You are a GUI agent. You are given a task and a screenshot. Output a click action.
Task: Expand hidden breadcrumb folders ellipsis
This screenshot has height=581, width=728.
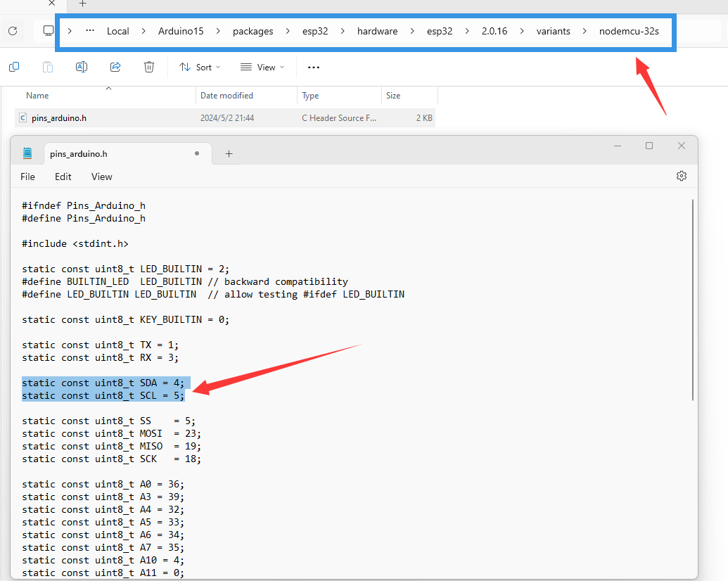pyautogui.click(x=90, y=31)
